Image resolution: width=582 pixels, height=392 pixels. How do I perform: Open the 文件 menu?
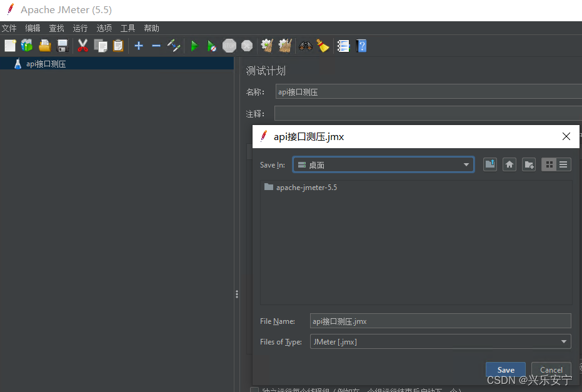(x=9, y=28)
